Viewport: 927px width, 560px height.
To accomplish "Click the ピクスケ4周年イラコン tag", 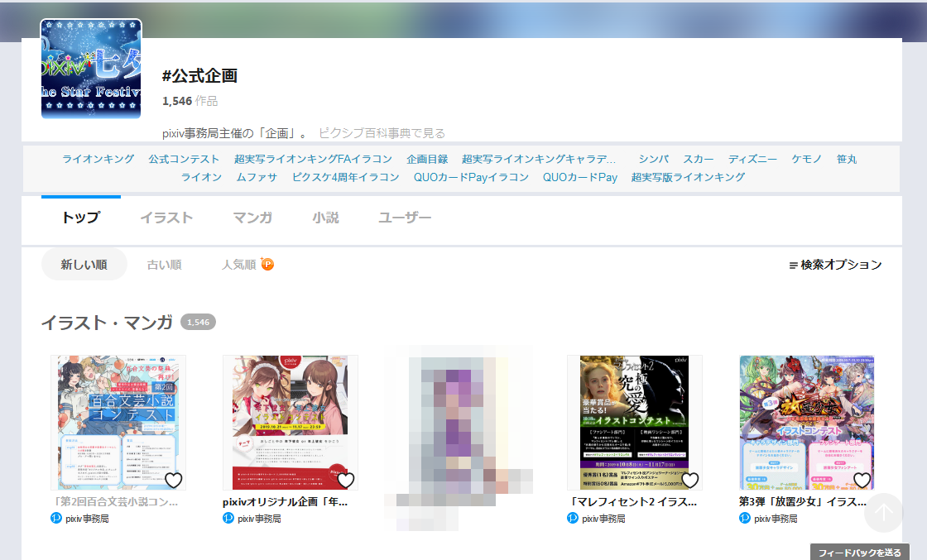I will [x=345, y=177].
